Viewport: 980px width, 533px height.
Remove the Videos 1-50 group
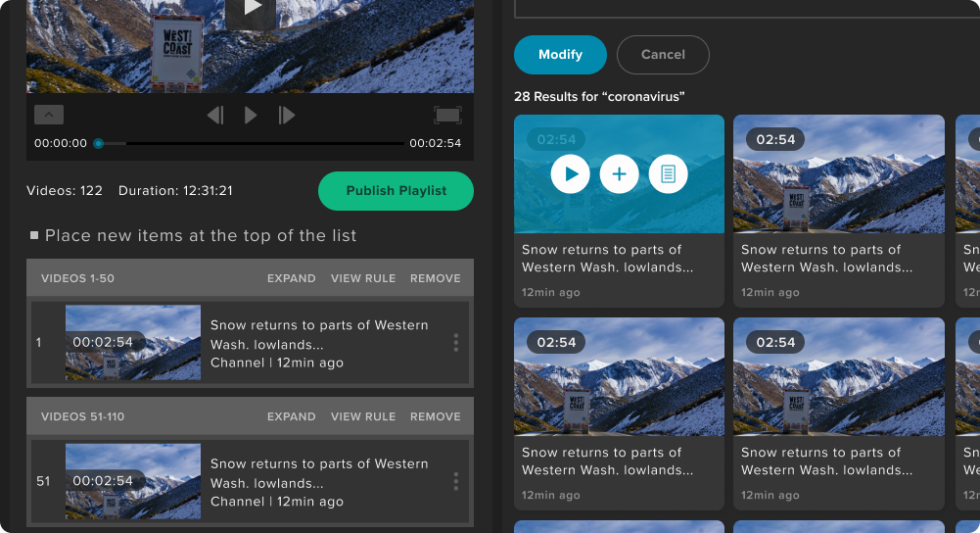pos(435,278)
